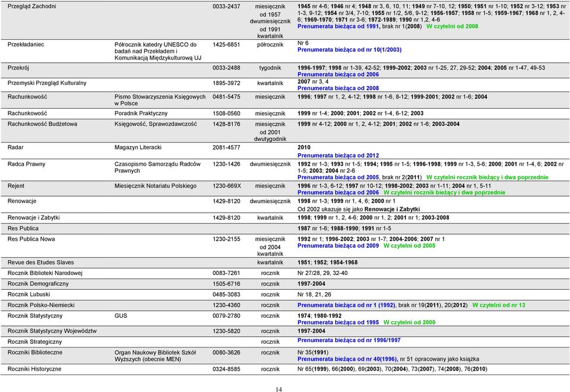The image size is (570, 392).
Task: Select 'Rocznik Lubuski' title
Action: pos(28,295)
